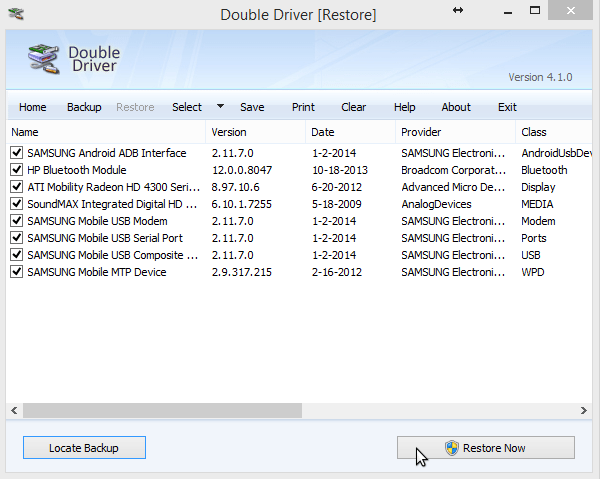
Task: Choose Save in the toolbar
Action: coord(252,107)
